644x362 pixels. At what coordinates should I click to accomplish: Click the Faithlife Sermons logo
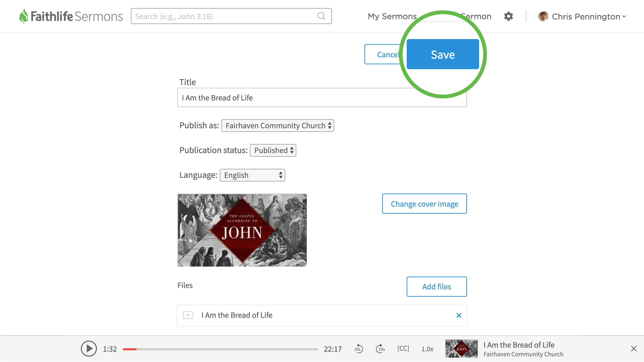coord(71,16)
